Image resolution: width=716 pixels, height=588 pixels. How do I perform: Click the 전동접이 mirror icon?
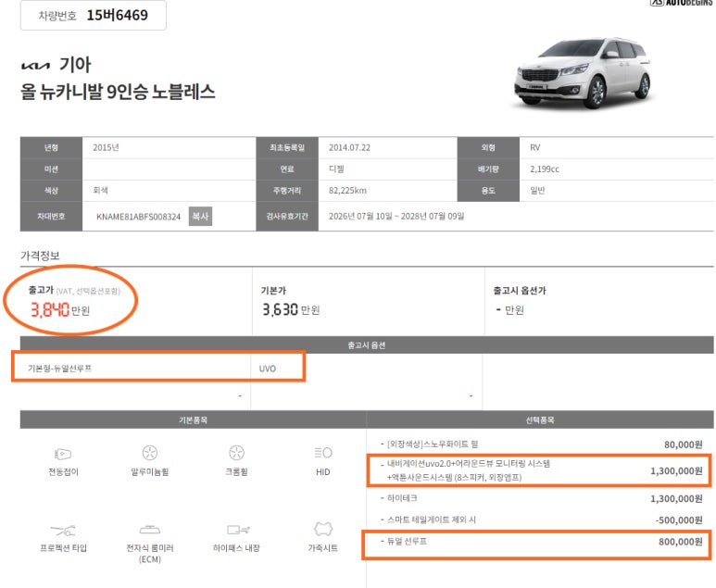(63, 454)
